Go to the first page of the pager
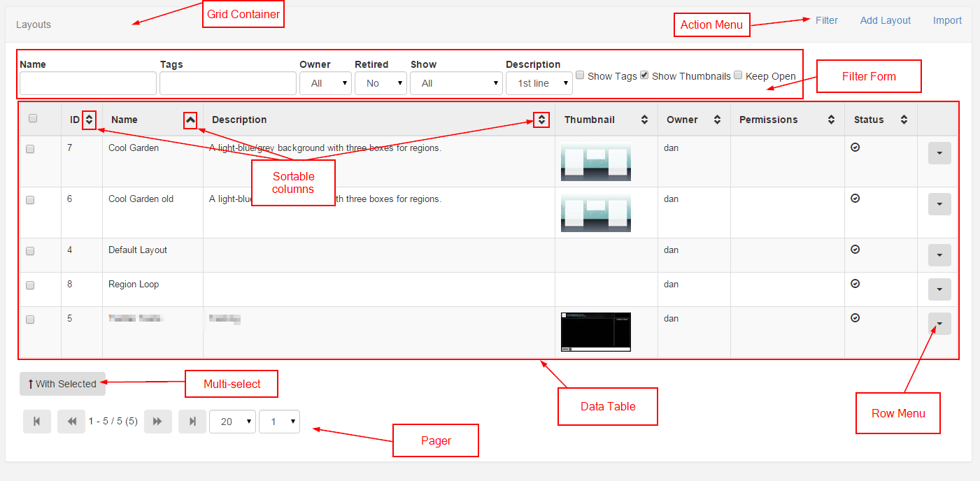Screen dimensions: 980x481 (x=37, y=422)
